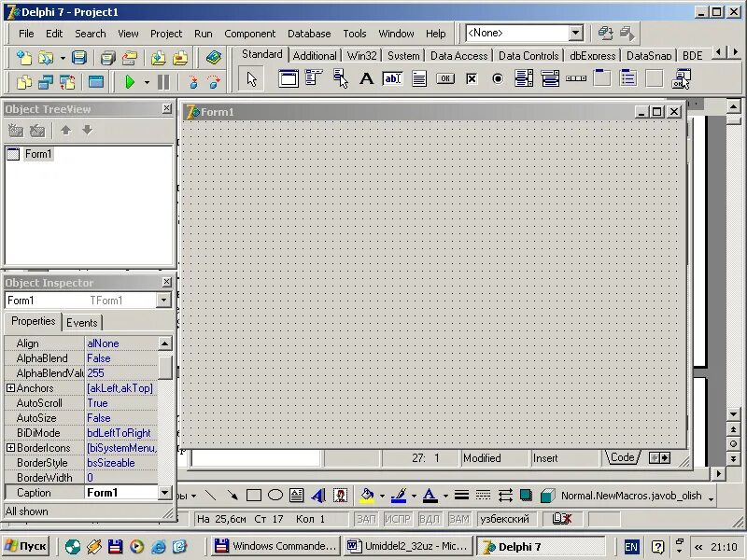
Task: Run the project with green arrow
Action: click(x=129, y=82)
